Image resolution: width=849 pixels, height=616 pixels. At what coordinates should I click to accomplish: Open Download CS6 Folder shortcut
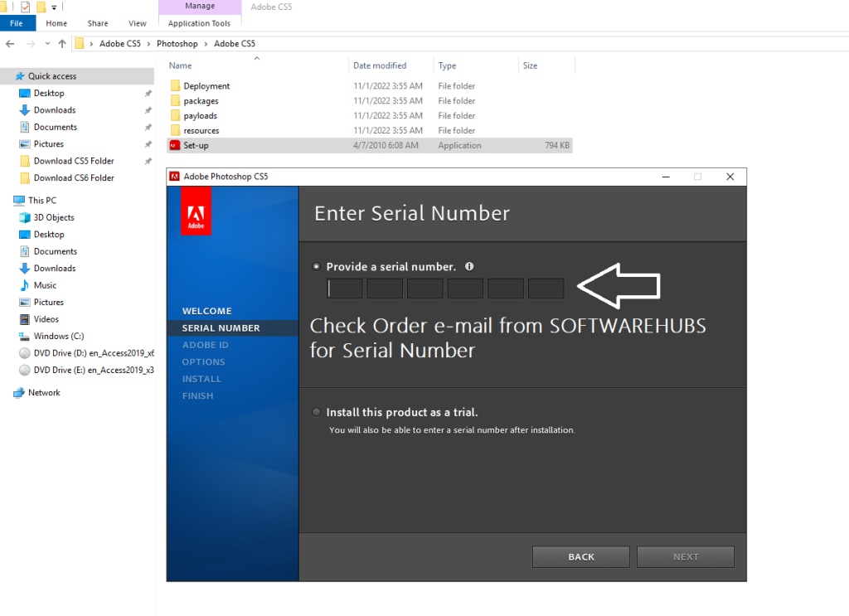point(74,177)
